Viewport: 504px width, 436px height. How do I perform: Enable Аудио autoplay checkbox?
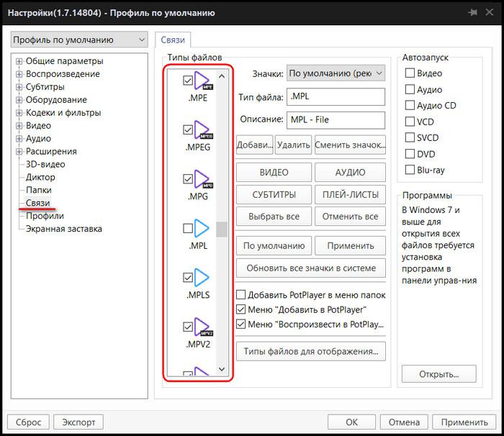[410, 89]
